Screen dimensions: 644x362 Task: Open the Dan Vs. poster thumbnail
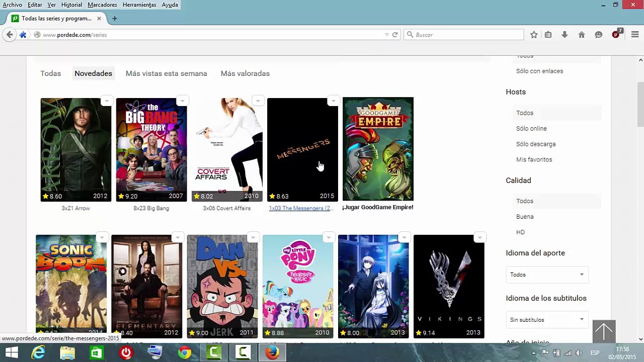tap(222, 287)
